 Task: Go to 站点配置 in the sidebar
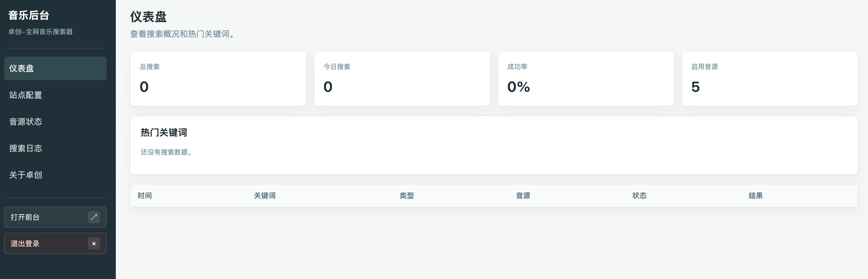(55, 95)
